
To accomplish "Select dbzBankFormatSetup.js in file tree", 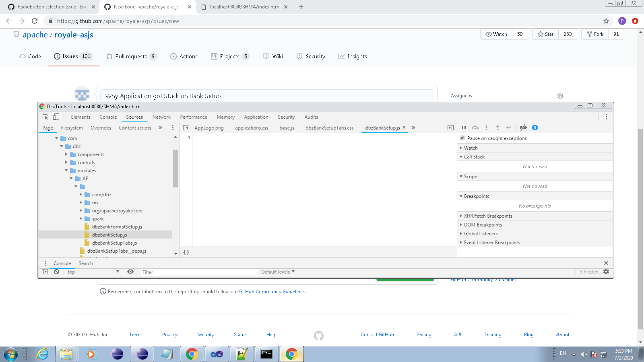I will (x=117, y=227).
